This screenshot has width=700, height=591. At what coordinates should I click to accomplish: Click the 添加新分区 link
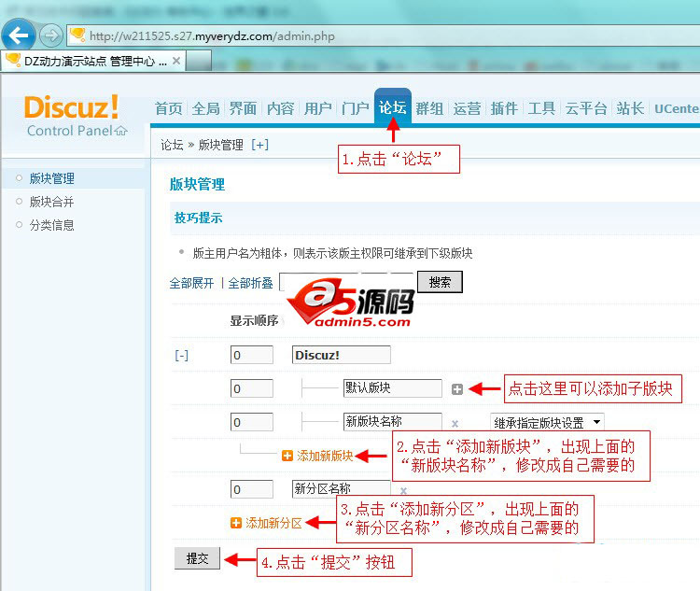tap(273, 523)
